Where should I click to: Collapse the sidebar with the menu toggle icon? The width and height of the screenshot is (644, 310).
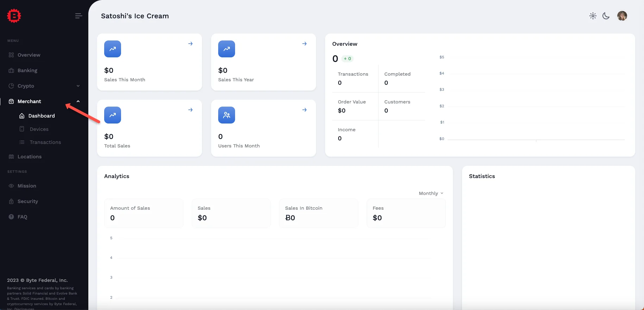pos(79,16)
